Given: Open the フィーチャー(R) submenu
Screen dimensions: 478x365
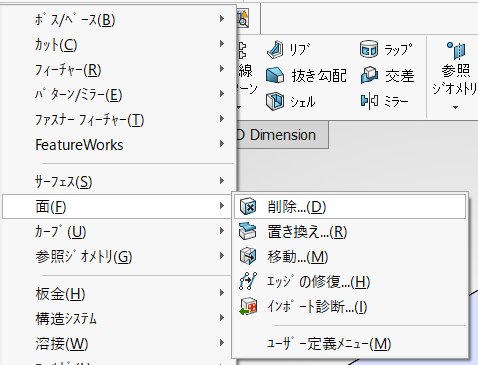Looking at the screenshot, I should coord(119,70).
